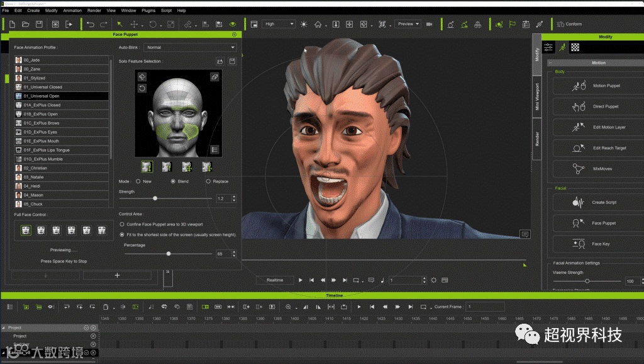Open the Preview mode dropdown
Viewport: 644px width, 364px height.
click(x=408, y=24)
